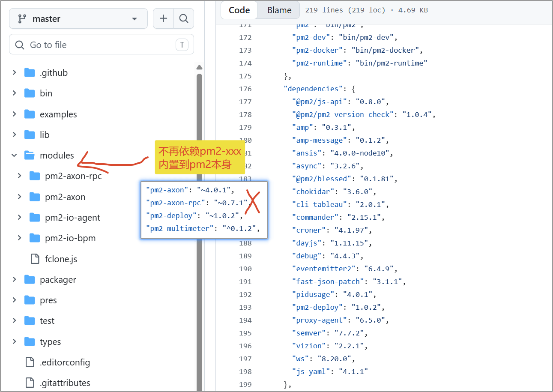Expand the test folder chevron
This screenshot has height=392, width=553.
(x=14, y=320)
